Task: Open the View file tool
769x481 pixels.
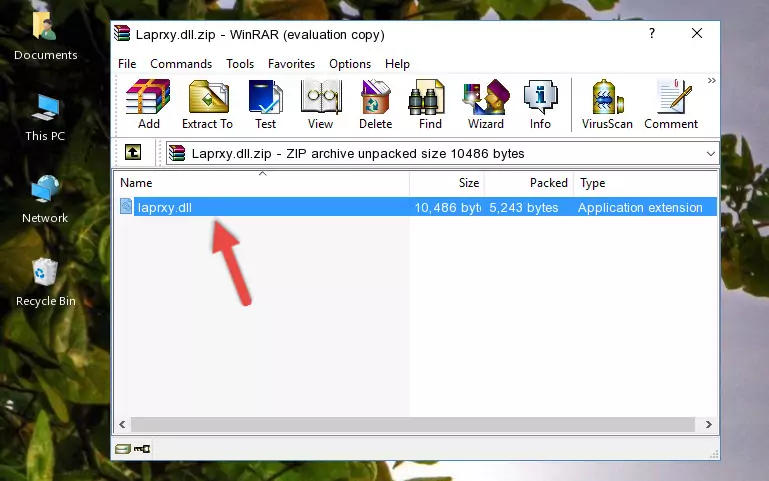Action: [321, 104]
